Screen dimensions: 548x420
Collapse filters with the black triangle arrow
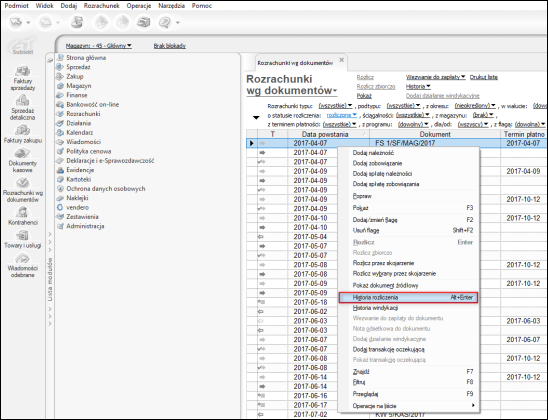tap(256, 117)
